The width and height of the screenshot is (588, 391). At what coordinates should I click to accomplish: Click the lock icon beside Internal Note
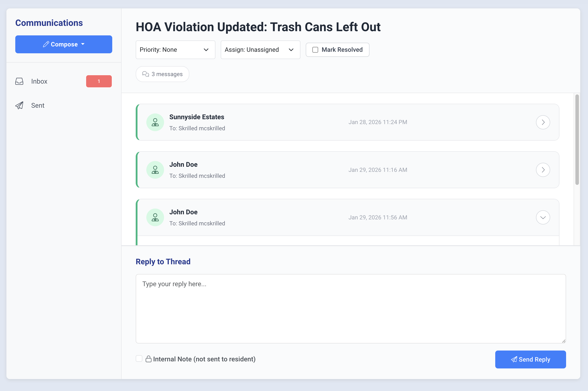point(149,359)
